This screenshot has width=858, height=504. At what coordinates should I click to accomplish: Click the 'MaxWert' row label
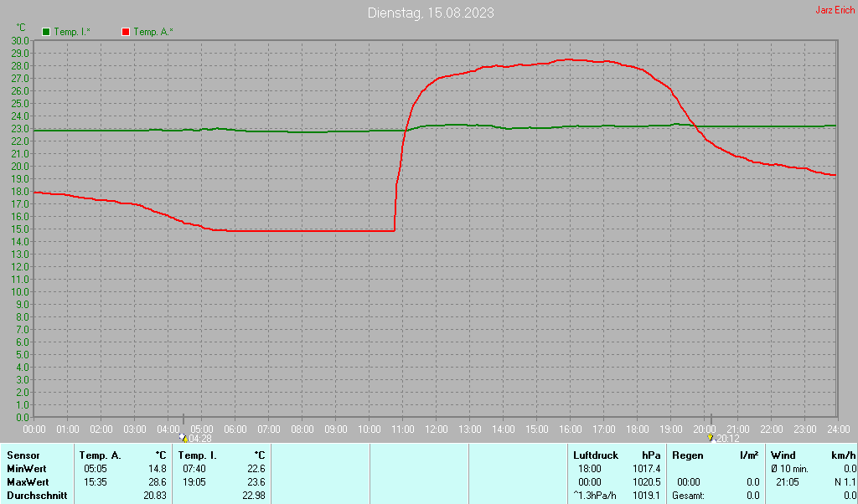coord(28,483)
